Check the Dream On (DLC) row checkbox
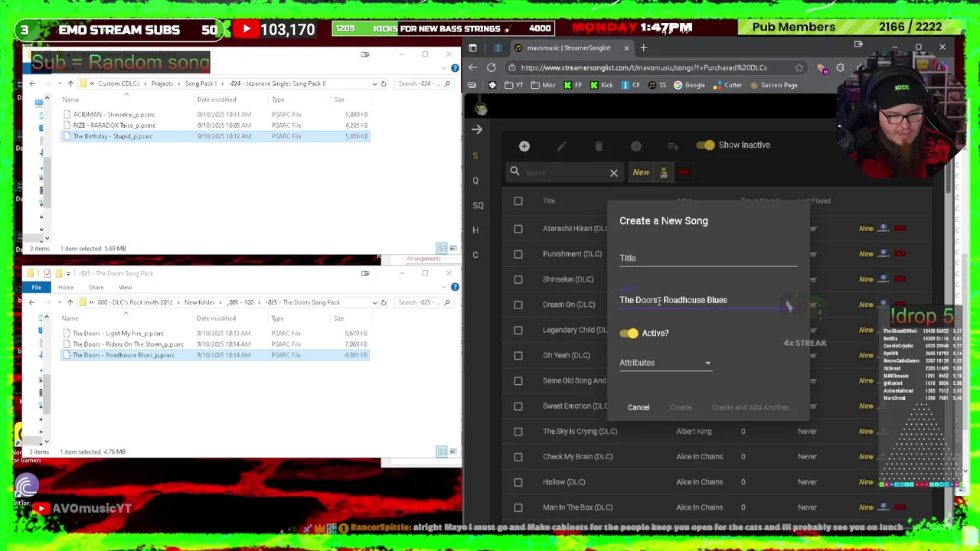The height and width of the screenshot is (551, 980). [x=518, y=305]
